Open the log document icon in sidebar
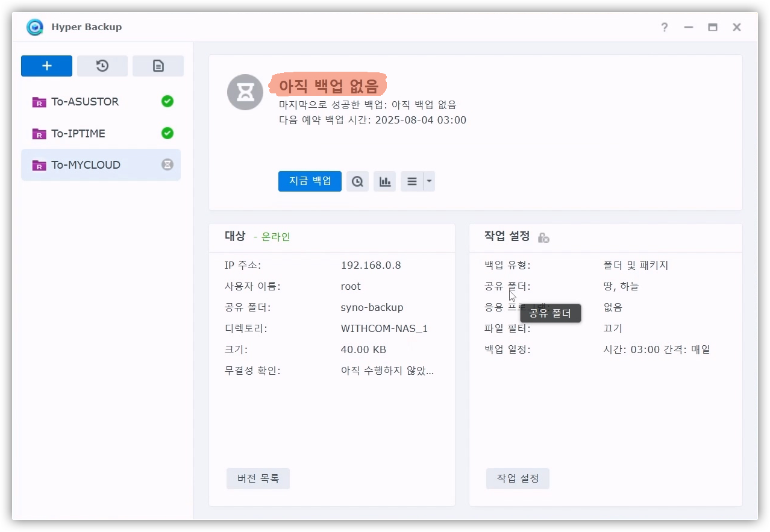 [158, 66]
